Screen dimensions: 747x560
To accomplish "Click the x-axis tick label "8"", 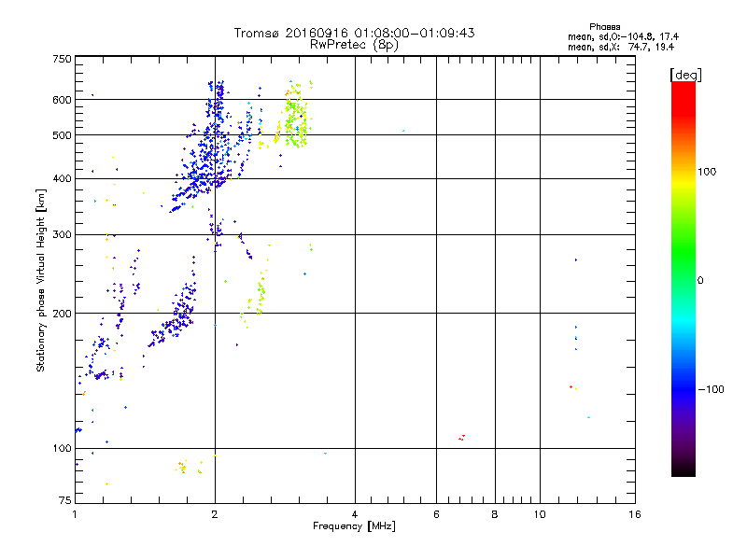I will [495, 514].
